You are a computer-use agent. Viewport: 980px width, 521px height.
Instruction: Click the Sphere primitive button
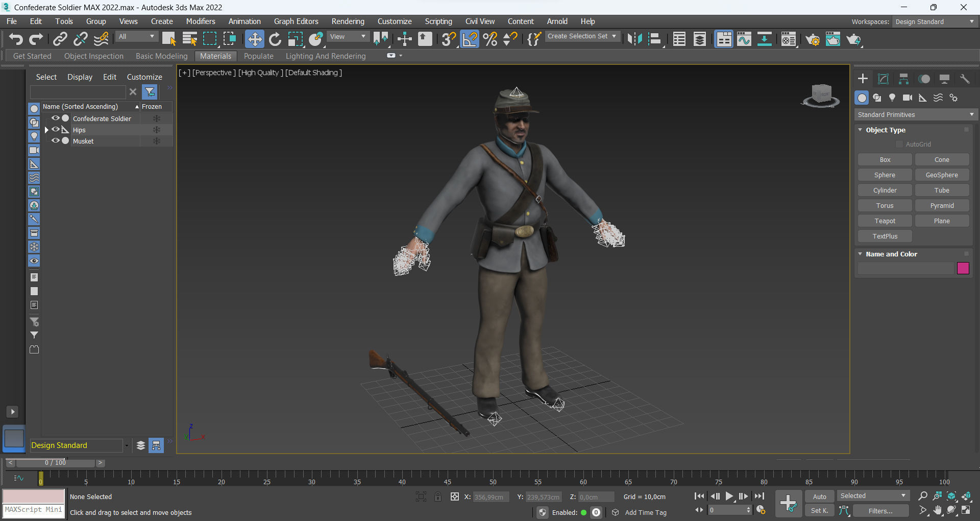tap(885, 175)
